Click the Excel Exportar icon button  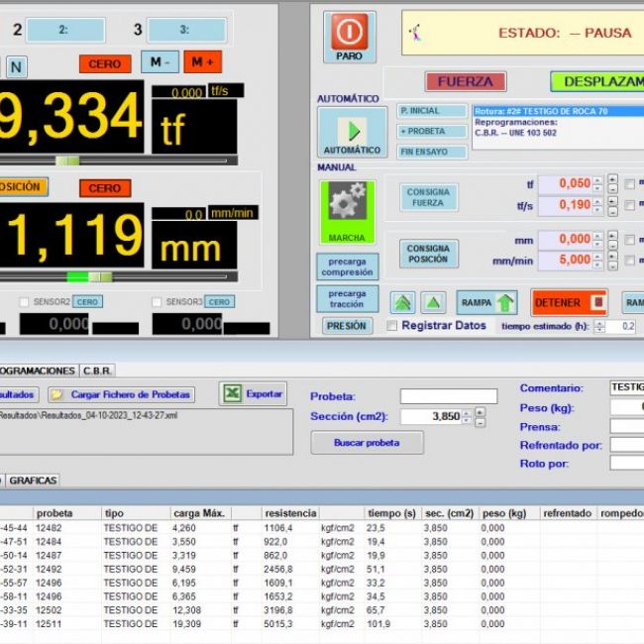click(x=253, y=393)
